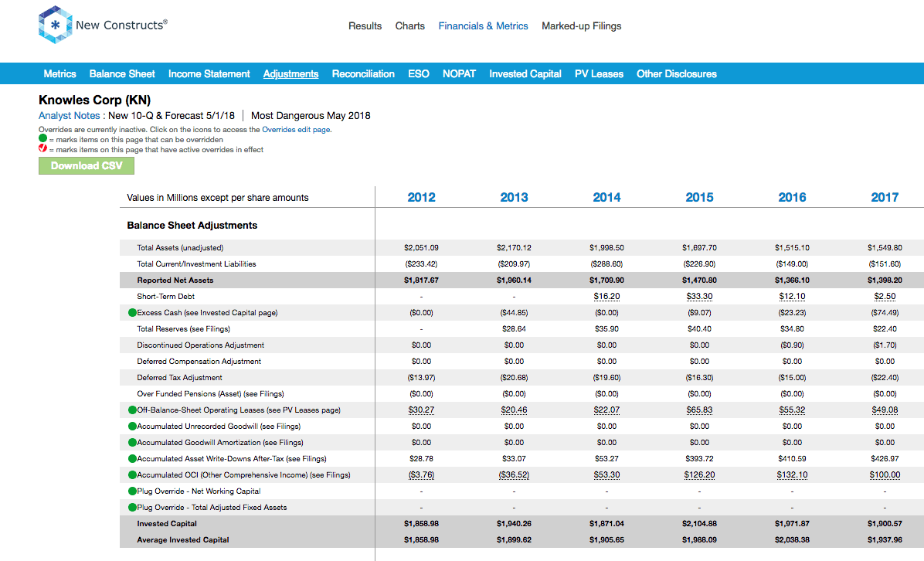Open the NOPAT tab
Image resolution: width=924 pixels, height=561 pixels.
pyautogui.click(x=459, y=73)
